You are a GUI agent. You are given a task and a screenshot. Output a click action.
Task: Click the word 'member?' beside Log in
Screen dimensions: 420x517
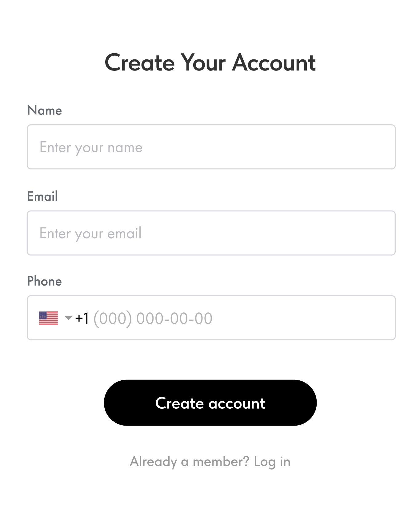221,462
